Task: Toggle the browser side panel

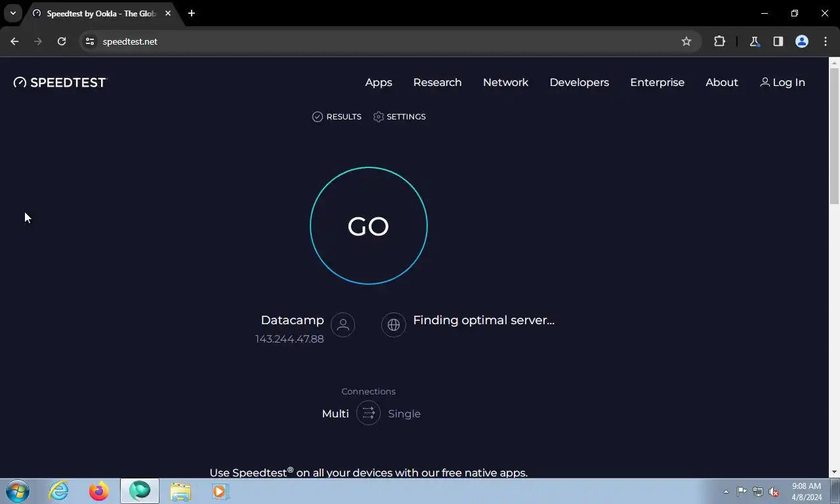Action: click(778, 41)
